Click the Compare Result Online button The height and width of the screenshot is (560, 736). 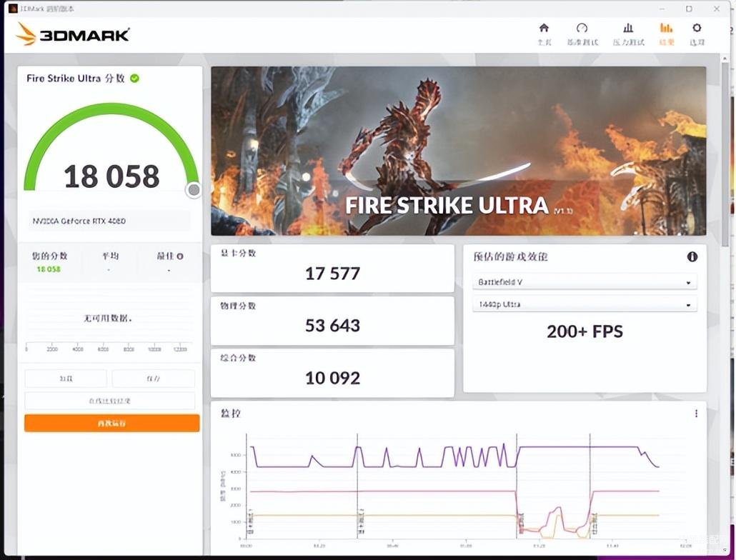click(110, 401)
